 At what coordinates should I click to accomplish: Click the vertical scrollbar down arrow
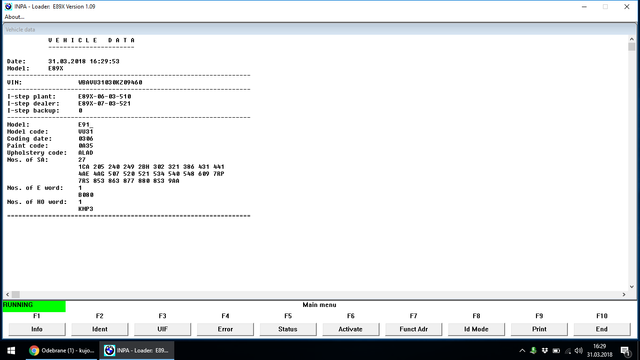point(631,287)
